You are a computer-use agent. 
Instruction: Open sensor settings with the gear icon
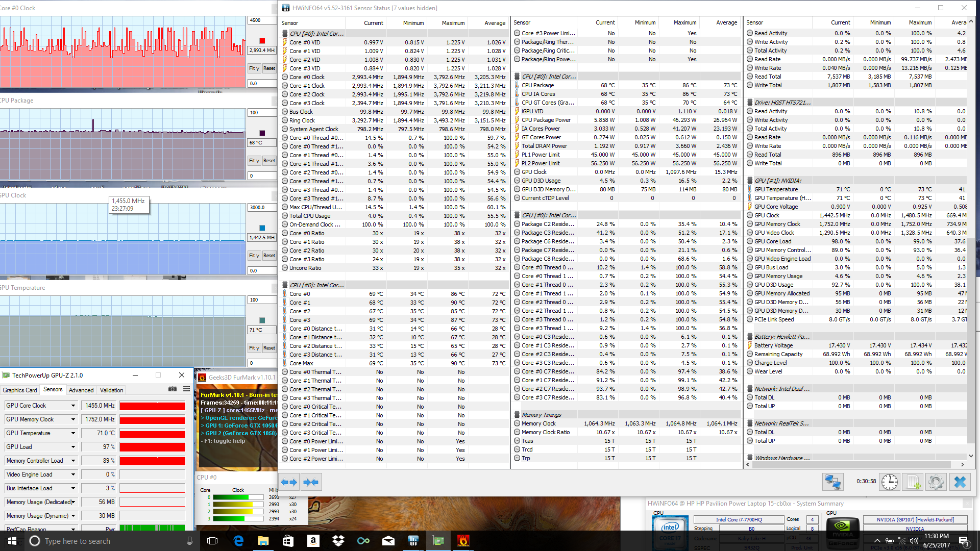point(936,482)
